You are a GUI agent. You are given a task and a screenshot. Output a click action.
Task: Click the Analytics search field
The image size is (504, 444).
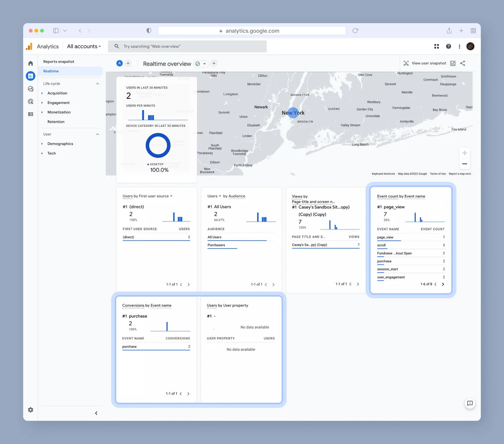pyautogui.click(x=188, y=46)
